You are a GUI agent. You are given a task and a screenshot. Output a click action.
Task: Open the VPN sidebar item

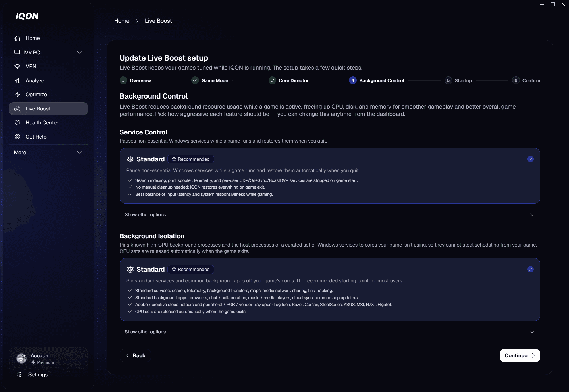pos(48,66)
